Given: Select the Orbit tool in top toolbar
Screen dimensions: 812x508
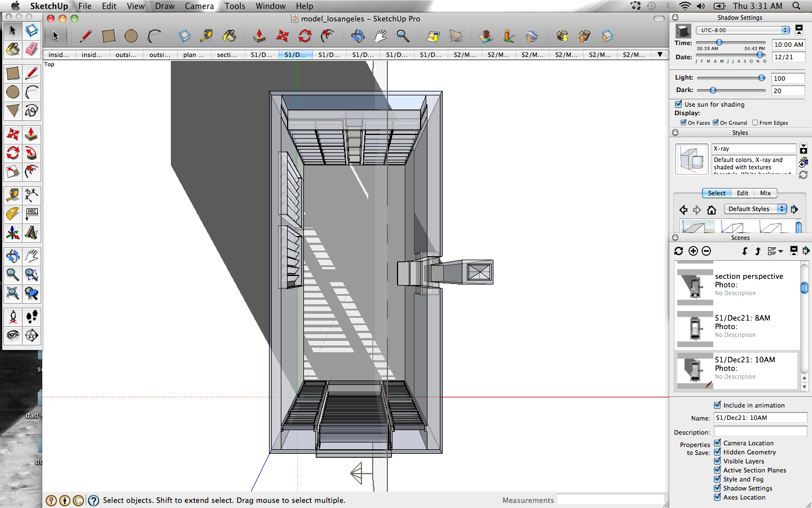Looking at the screenshot, I should pos(358,36).
